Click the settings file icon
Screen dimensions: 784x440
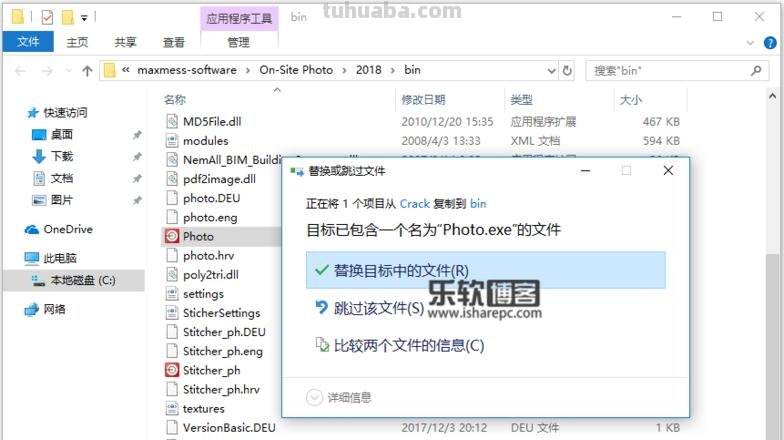click(x=172, y=294)
